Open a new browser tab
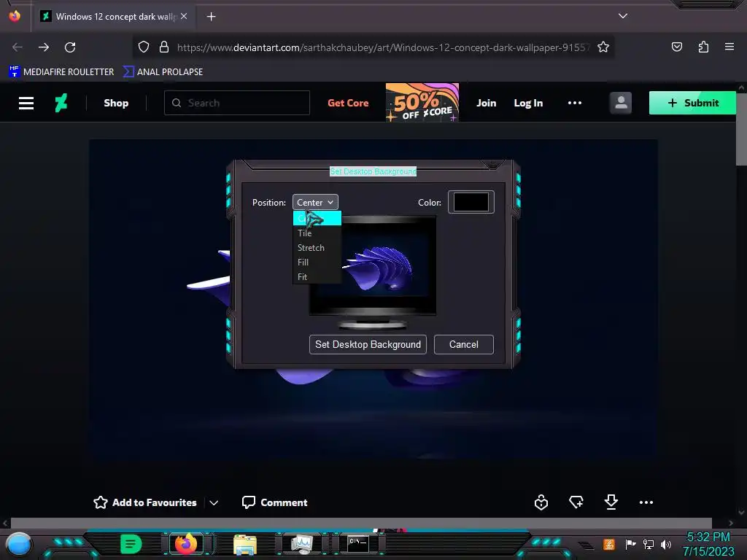Viewport: 747px width, 560px height. click(211, 17)
